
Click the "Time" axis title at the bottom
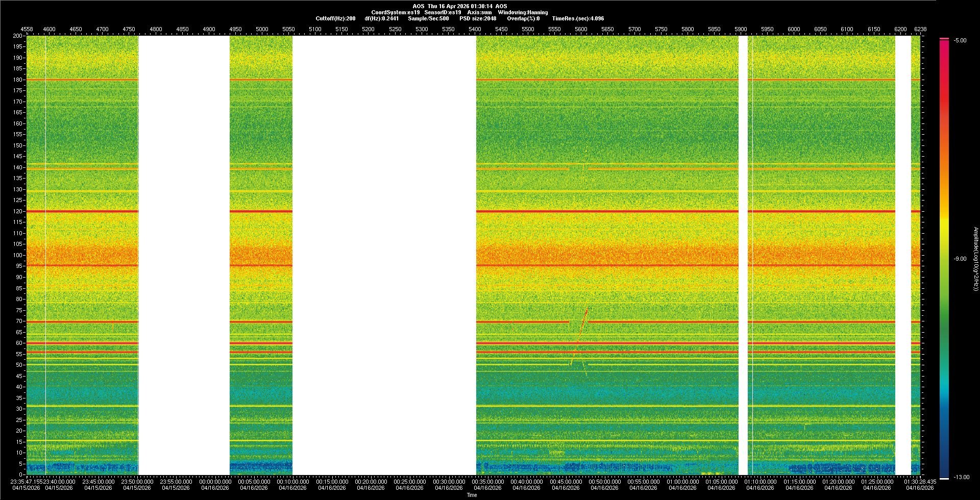[x=472, y=495]
